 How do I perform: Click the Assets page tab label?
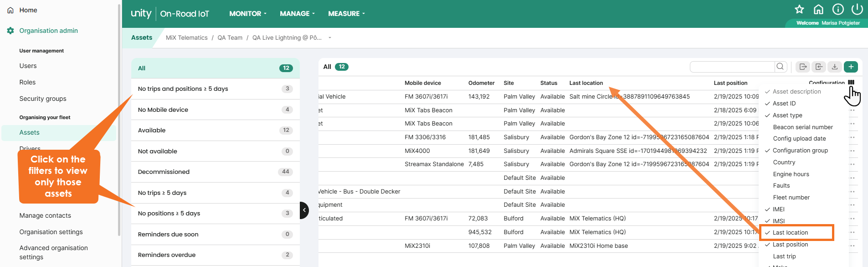(x=142, y=38)
